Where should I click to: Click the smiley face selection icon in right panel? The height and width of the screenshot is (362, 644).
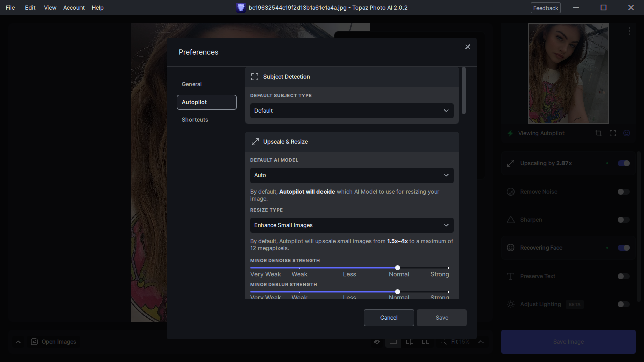tap(627, 133)
